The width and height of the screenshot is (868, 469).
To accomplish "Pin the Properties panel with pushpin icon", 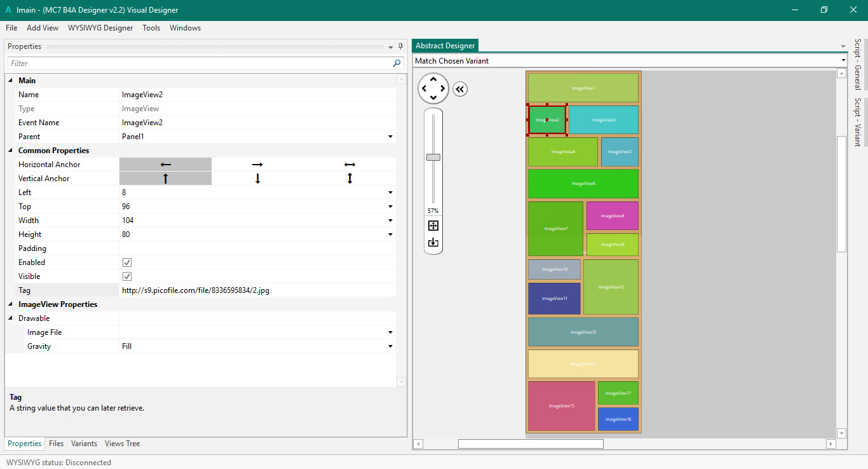I will click(x=400, y=46).
